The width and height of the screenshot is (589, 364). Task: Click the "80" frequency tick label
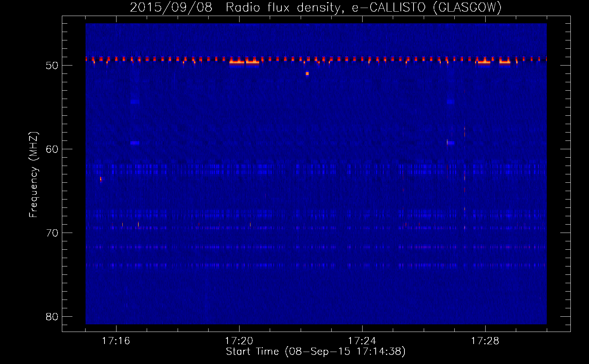pyautogui.click(x=52, y=317)
